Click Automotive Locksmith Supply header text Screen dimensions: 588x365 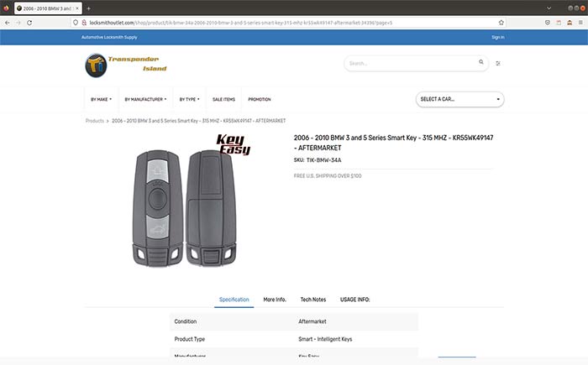[109, 37]
